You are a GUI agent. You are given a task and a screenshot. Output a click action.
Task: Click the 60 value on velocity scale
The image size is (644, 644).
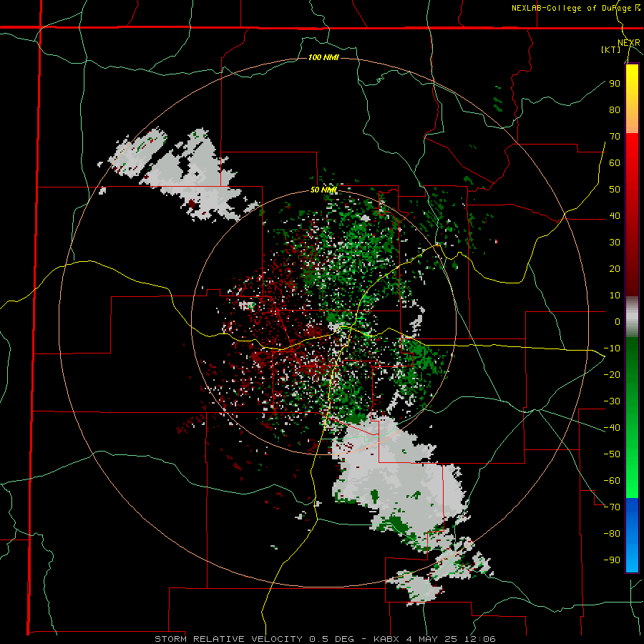click(x=615, y=163)
